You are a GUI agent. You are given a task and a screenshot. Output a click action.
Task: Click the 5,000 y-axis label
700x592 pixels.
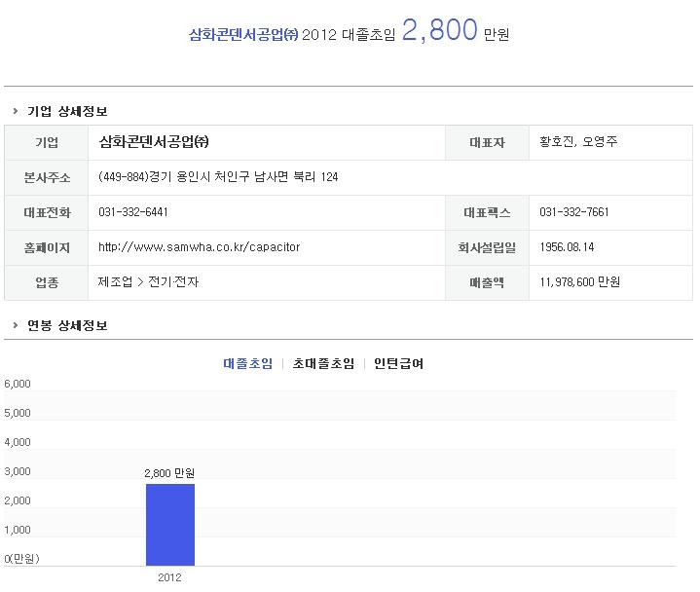click(18, 413)
